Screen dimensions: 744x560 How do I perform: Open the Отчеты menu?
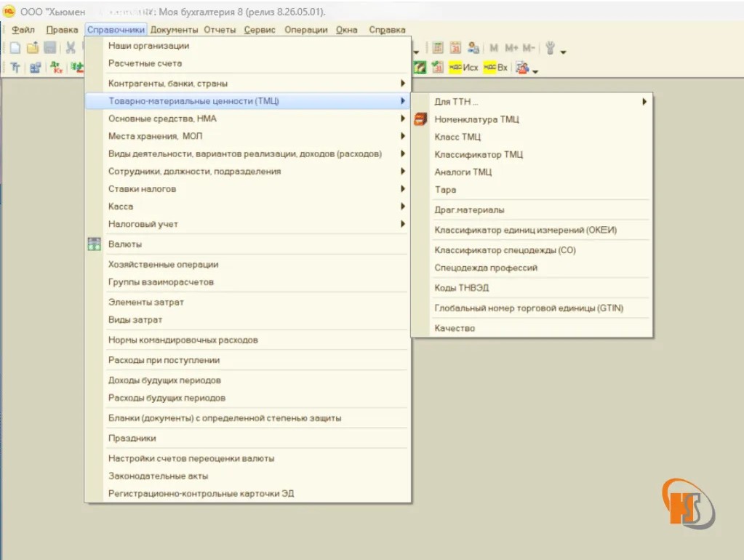[220, 29]
